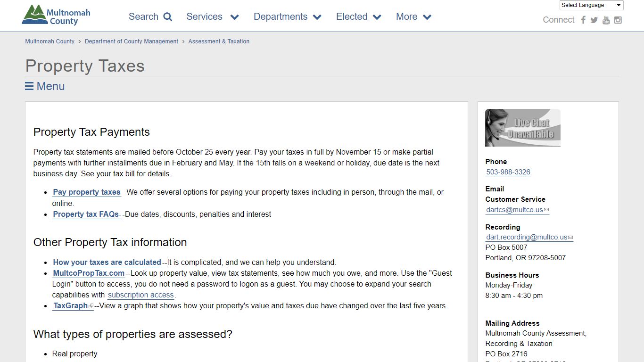Open the Instagram icon in Connect
Image resolution: width=644 pixels, height=362 pixels.
[x=618, y=20]
